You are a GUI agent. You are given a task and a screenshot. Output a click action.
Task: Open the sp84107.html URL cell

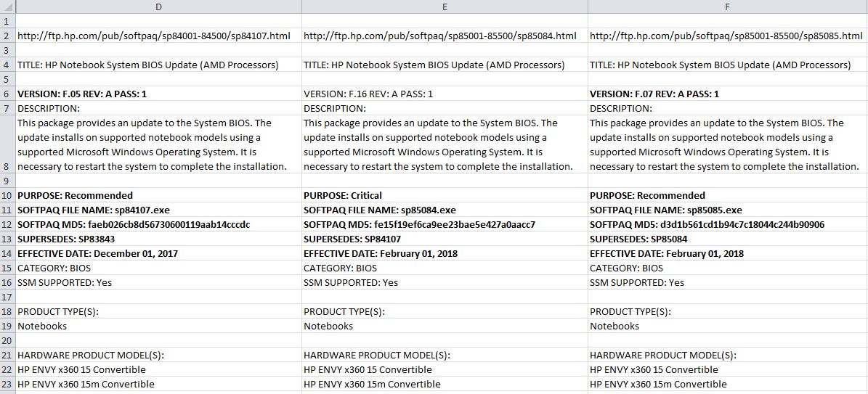click(x=154, y=36)
